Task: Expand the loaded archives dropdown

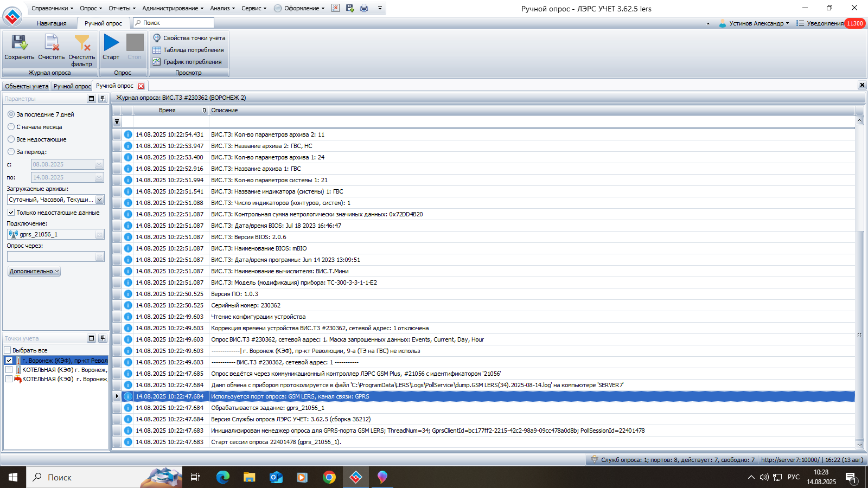Action: (99, 200)
